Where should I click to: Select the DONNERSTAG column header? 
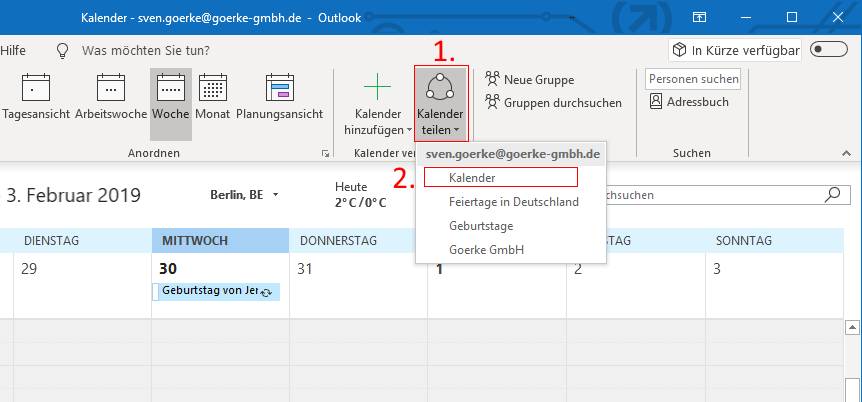pos(358,240)
